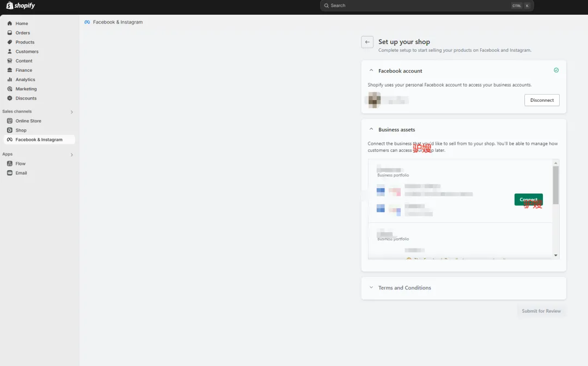Click the green Connect button
Viewport: 588px width, 366px height.
(x=528, y=199)
